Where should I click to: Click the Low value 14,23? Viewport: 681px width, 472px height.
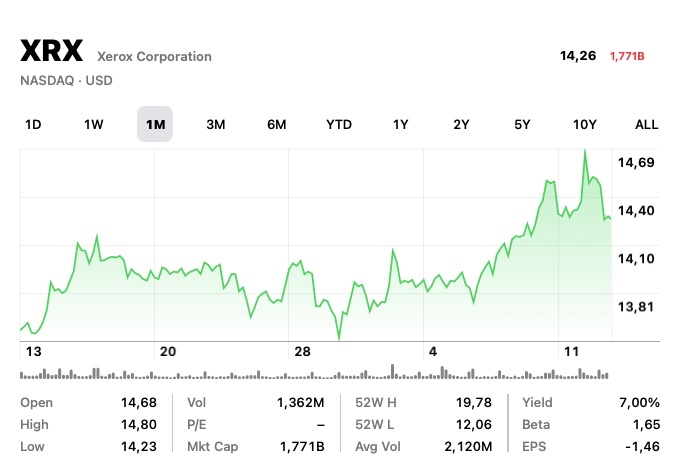(139, 446)
